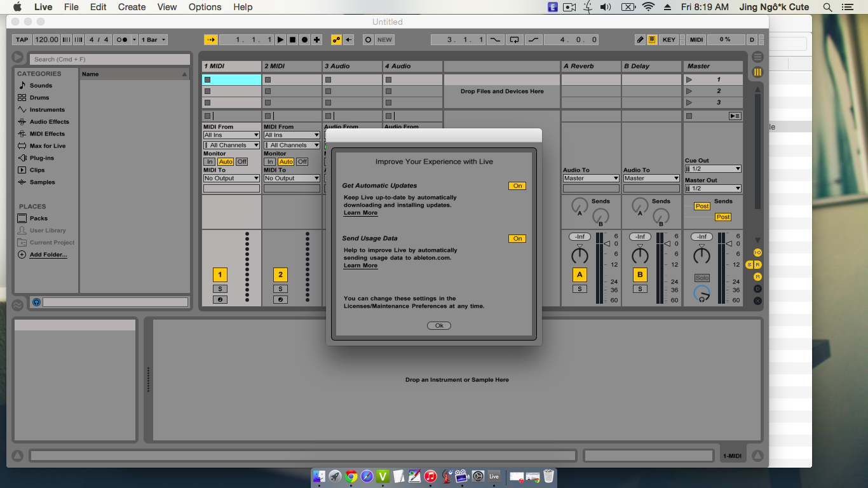Toggle Track Delay selector D
868x488 pixels.
[x=757, y=288]
